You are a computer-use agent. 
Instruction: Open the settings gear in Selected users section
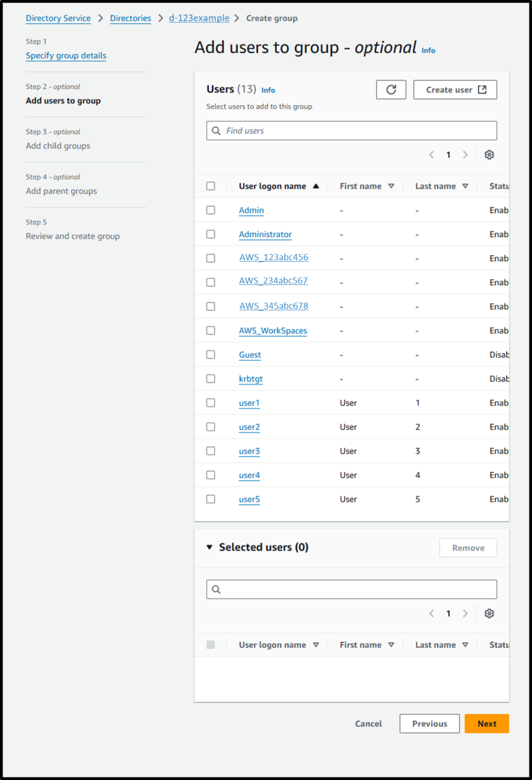[489, 613]
